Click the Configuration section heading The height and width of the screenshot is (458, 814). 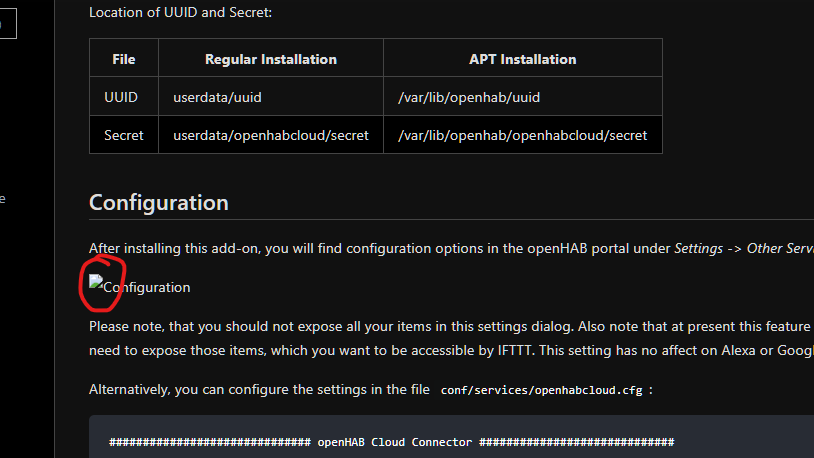[158, 203]
